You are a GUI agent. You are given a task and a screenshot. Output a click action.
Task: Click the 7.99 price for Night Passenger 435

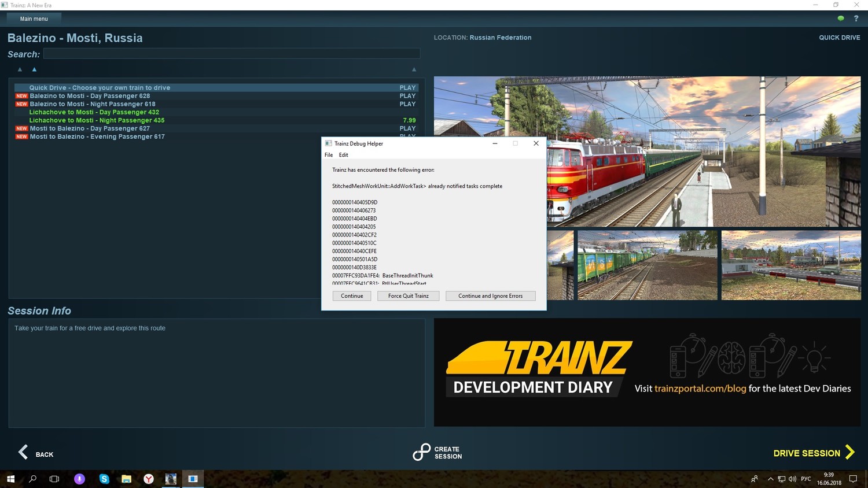(409, 120)
